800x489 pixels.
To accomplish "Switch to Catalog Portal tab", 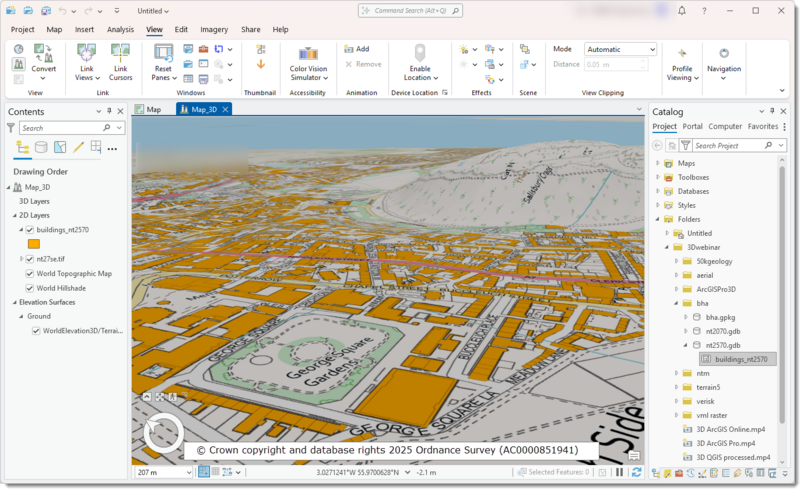I will pos(692,126).
